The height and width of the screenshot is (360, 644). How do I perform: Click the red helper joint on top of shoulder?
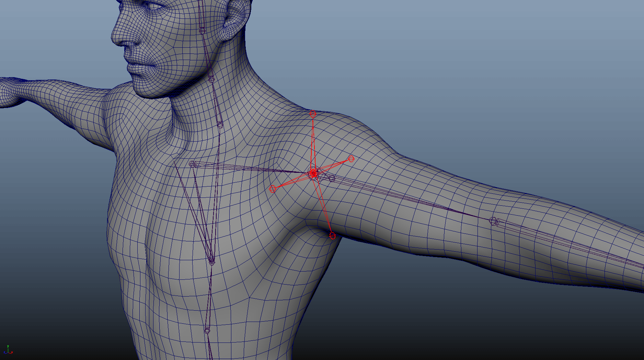coord(313,114)
